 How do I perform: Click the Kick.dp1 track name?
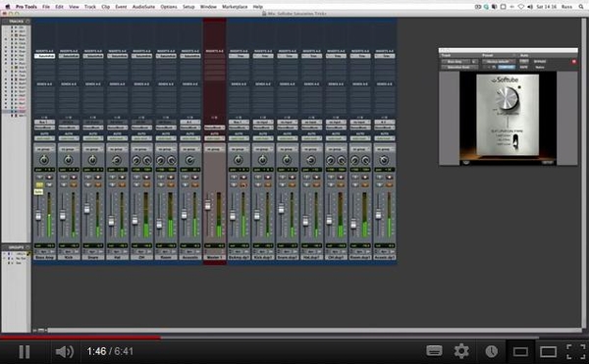coord(262,257)
